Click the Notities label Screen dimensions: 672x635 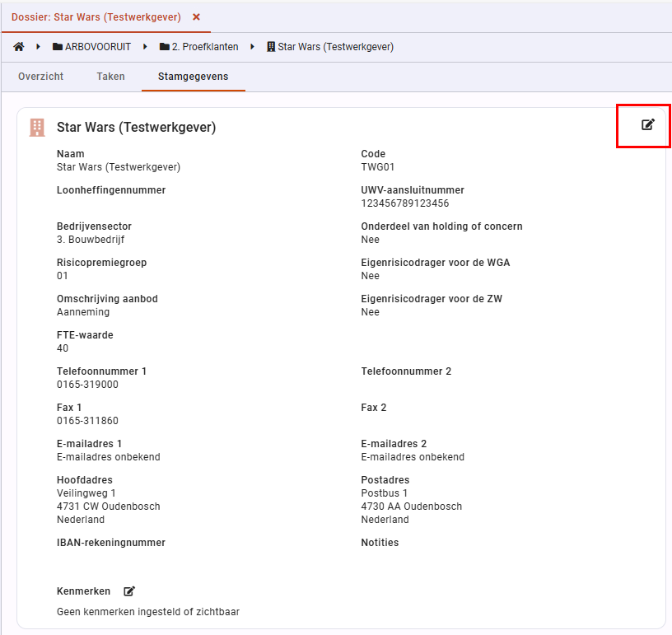tap(380, 543)
